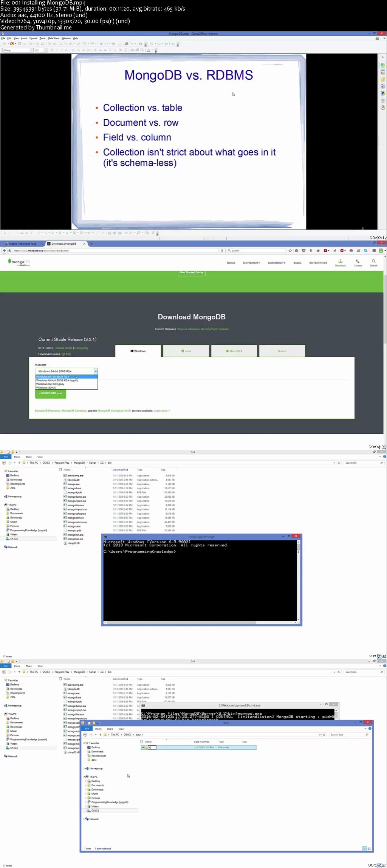Open the font size dropdown showing 24
Screen dimensions: 387x868
(46, 50)
